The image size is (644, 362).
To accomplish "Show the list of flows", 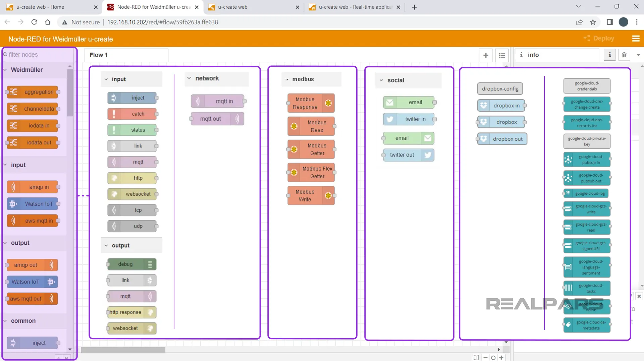I will tap(502, 55).
